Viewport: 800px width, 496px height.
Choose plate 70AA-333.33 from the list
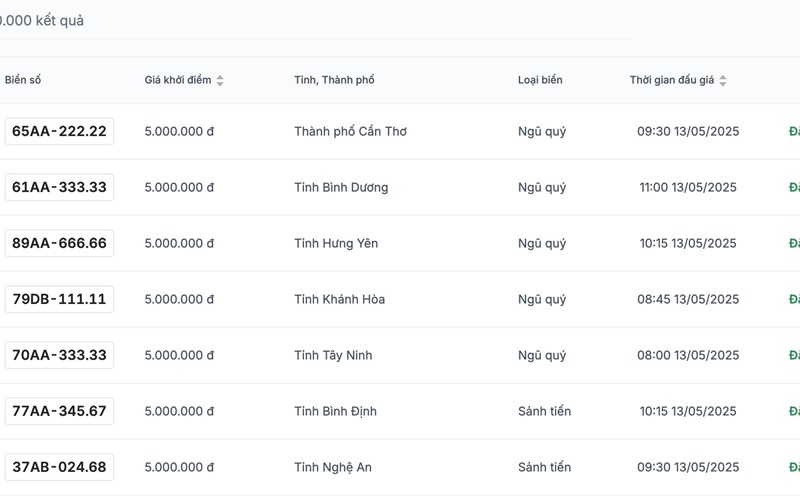(x=59, y=355)
